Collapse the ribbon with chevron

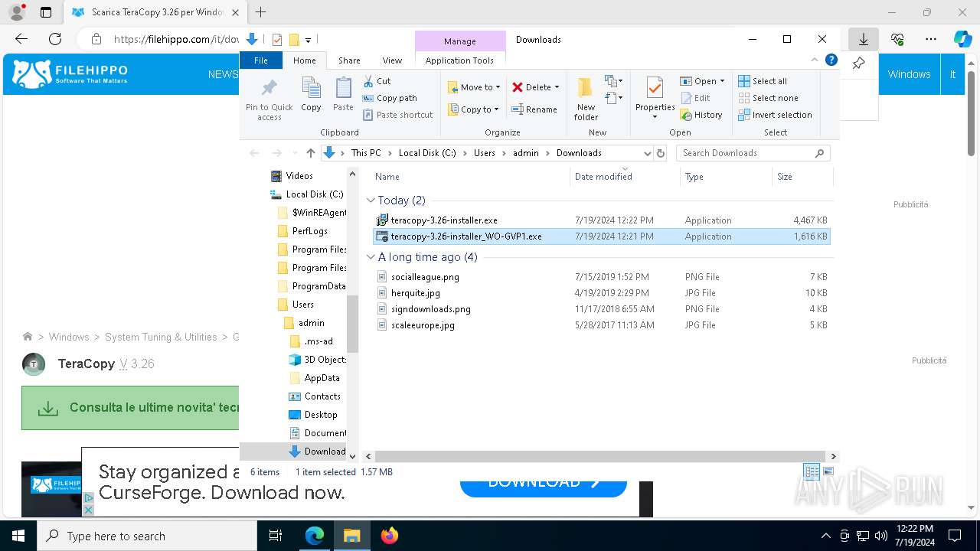click(x=815, y=60)
